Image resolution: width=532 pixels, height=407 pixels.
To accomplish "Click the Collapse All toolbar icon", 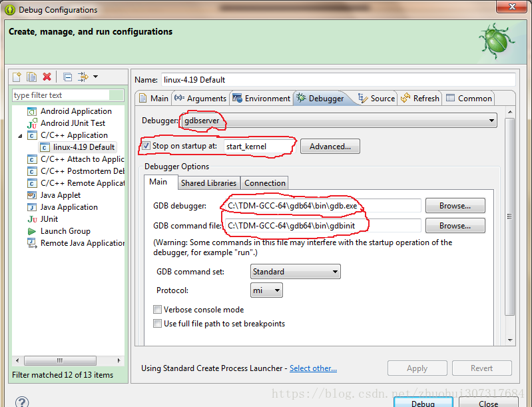I will (x=67, y=77).
